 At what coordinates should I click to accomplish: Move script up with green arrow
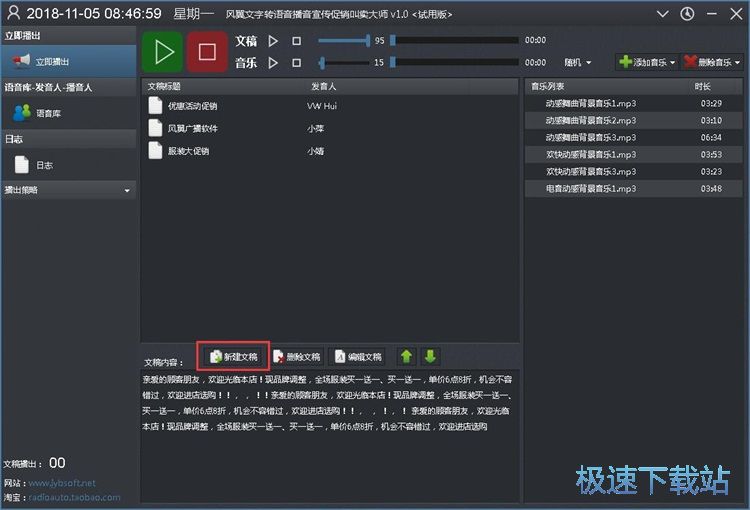406,356
